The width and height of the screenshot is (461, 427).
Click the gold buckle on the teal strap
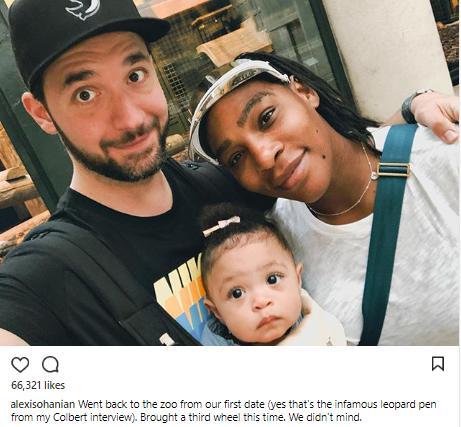(393, 170)
